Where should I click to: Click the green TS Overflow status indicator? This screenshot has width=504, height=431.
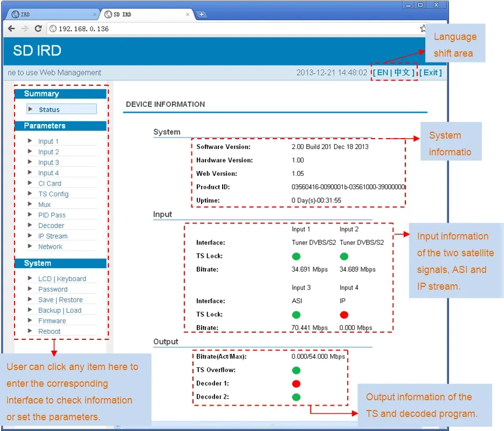(x=296, y=370)
